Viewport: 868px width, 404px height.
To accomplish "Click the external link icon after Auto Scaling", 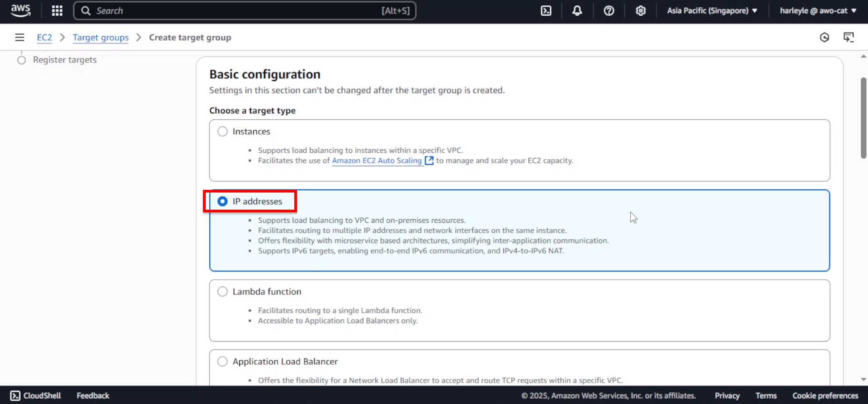I will pyautogui.click(x=429, y=160).
